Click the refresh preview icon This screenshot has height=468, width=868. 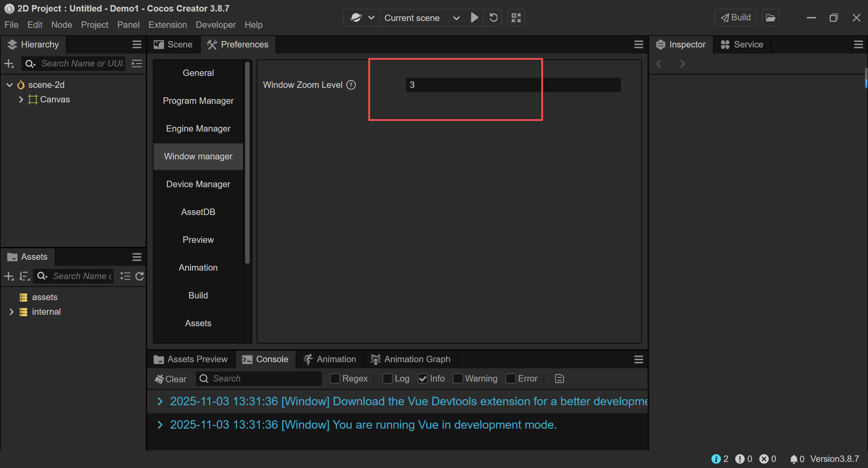point(493,18)
